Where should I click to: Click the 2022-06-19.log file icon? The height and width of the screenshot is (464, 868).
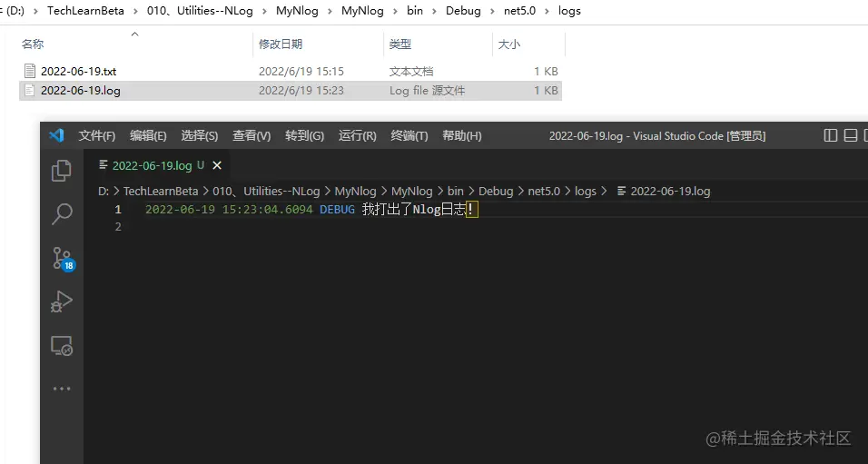point(30,90)
